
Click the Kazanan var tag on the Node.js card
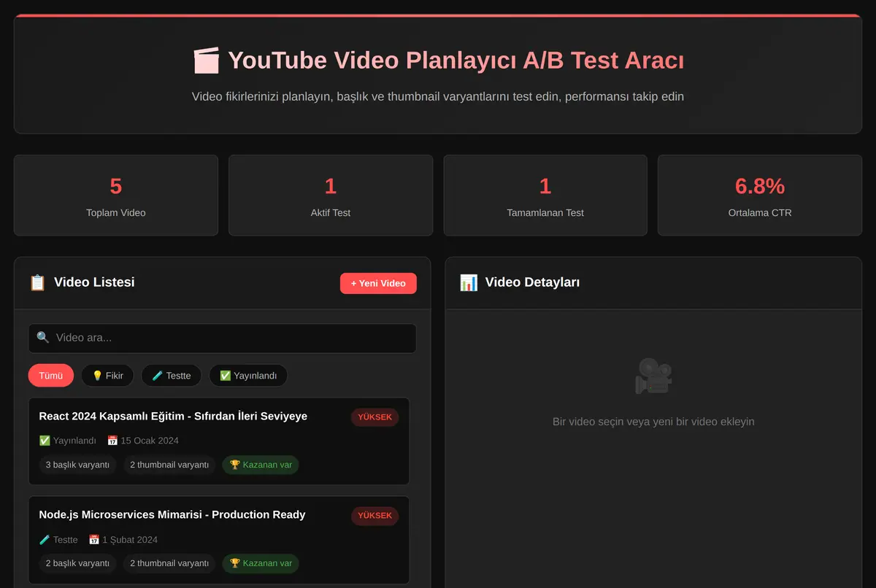click(x=261, y=563)
